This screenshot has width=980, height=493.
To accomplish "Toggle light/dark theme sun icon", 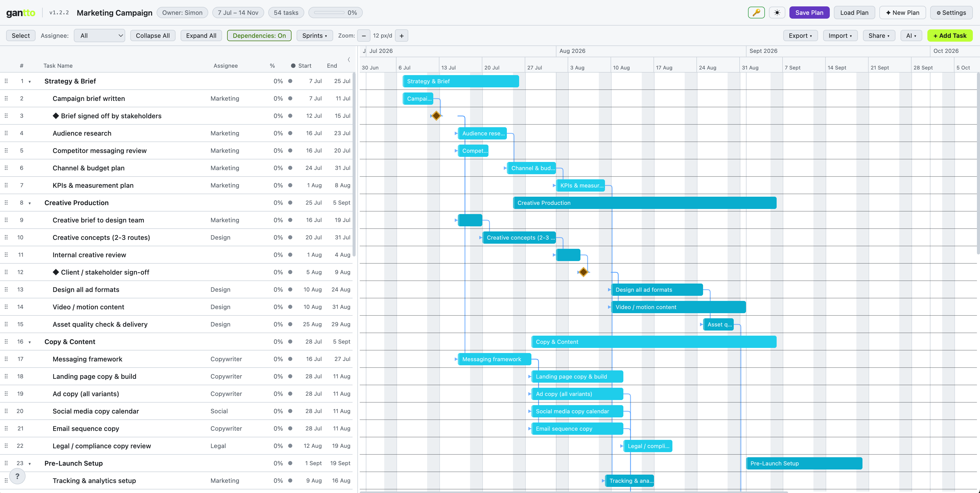I will (777, 13).
